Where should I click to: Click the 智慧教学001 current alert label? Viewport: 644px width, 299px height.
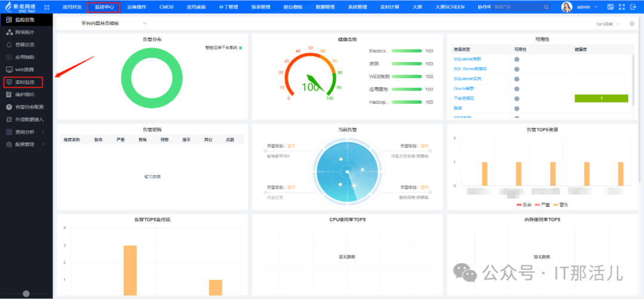coord(278,156)
